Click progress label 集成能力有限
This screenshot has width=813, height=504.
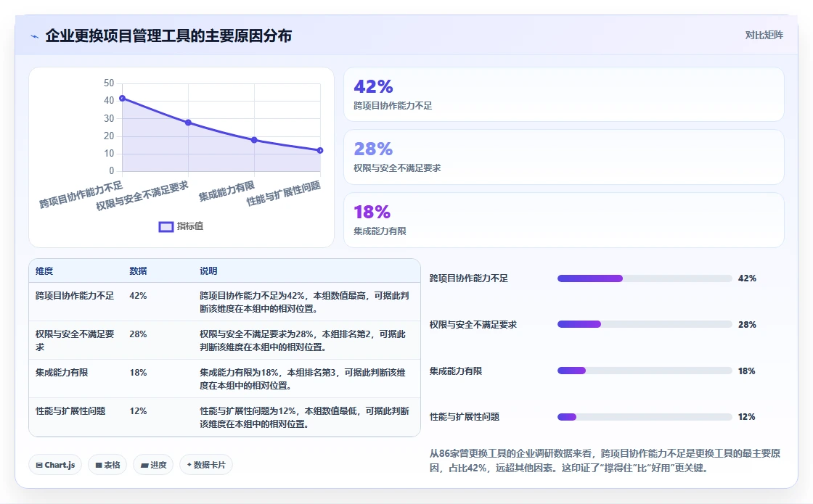(x=456, y=371)
